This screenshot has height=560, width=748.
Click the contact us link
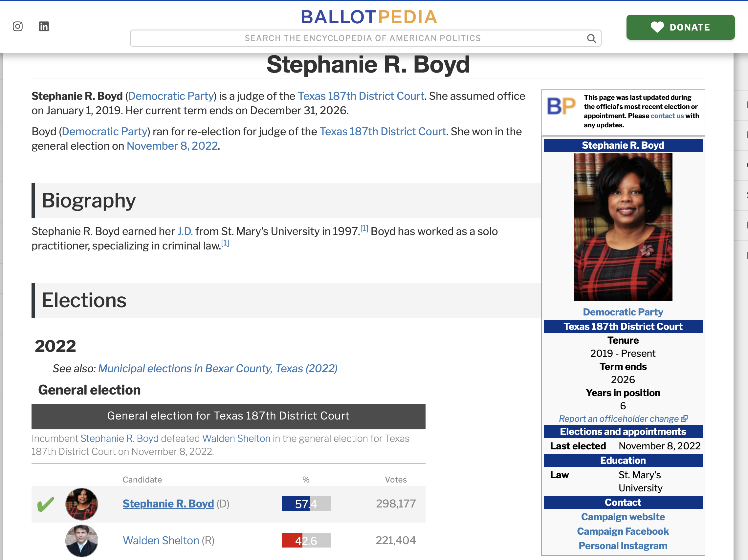pyautogui.click(x=667, y=116)
